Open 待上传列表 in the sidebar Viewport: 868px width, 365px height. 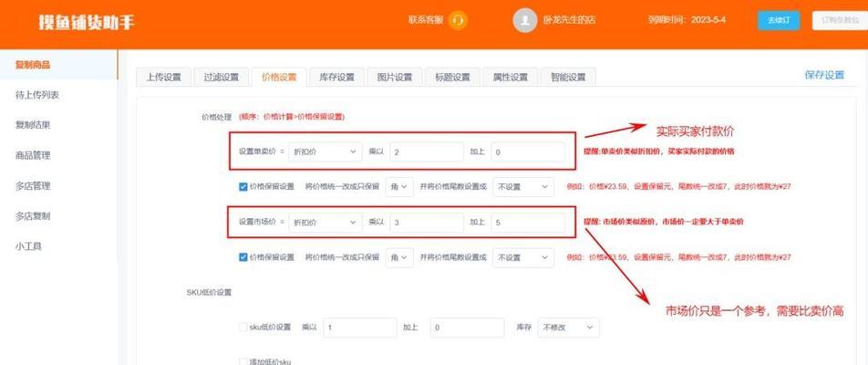tap(58, 95)
